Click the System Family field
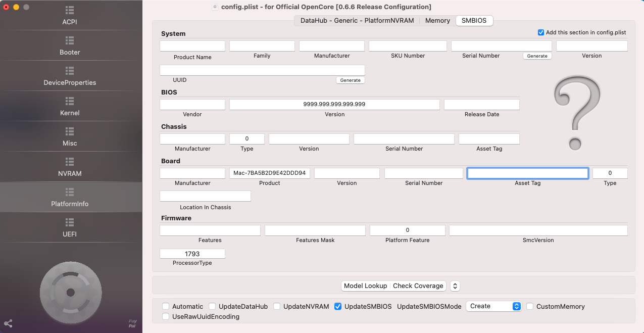The height and width of the screenshot is (333, 644). (262, 46)
